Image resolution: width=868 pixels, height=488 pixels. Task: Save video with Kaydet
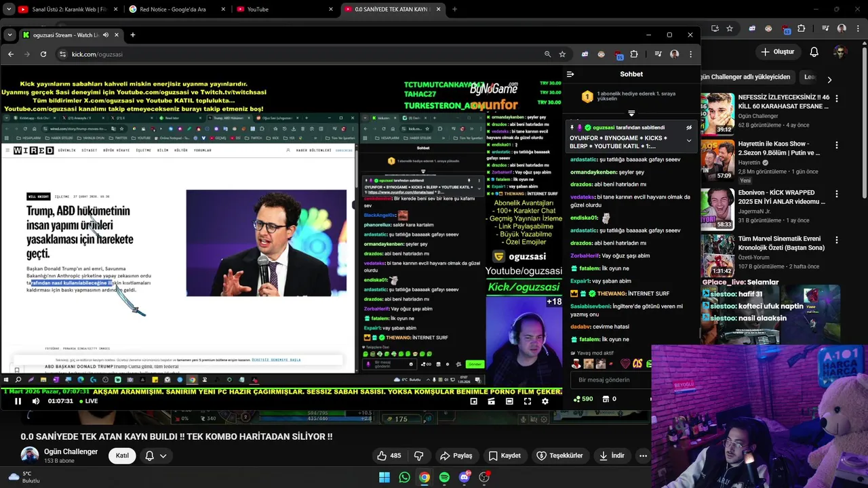pyautogui.click(x=505, y=455)
